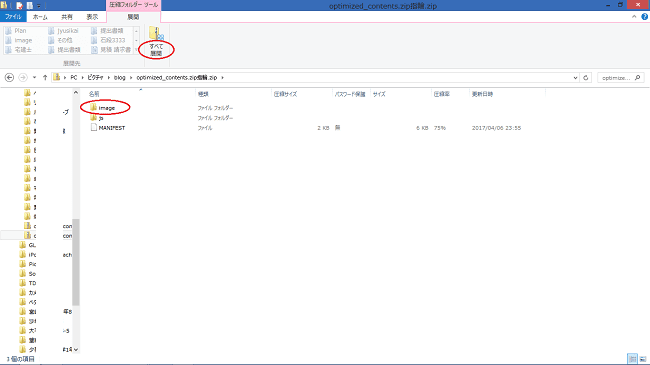
Task: Open the ファイル (File) menu
Action: (x=13, y=17)
